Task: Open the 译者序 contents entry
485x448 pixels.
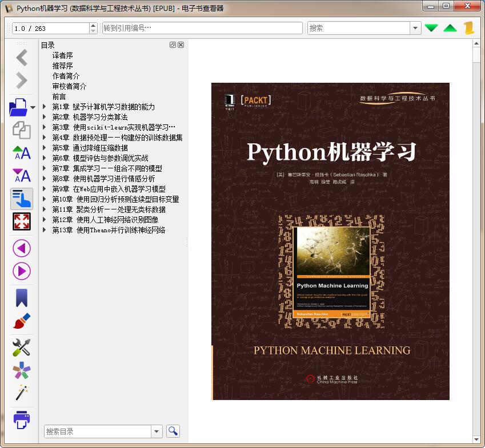Action: (62, 55)
